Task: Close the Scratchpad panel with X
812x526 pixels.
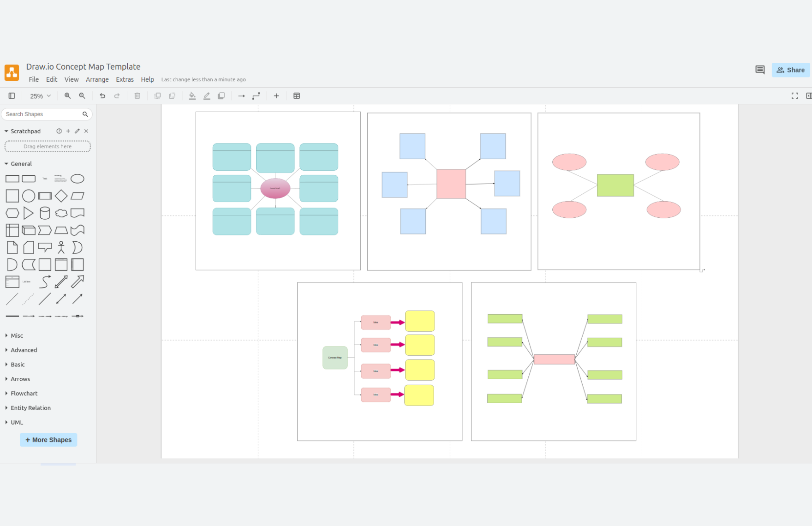Action: coord(86,131)
